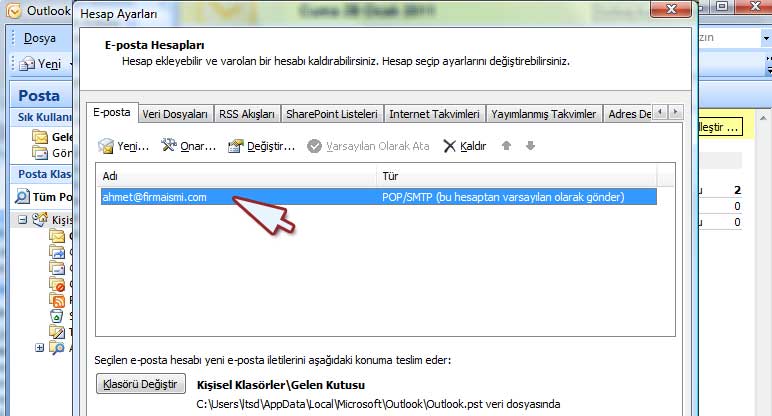Image resolution: width=772 pixels, height=416 pixels.
Task: Click the Outlook application logo icon
Action: tap(13, 10)
